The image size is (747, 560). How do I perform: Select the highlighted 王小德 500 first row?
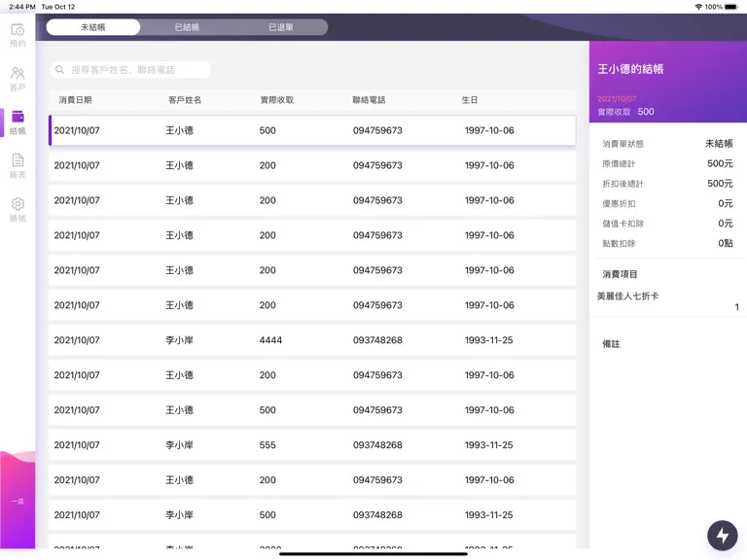tap(312, 130)
